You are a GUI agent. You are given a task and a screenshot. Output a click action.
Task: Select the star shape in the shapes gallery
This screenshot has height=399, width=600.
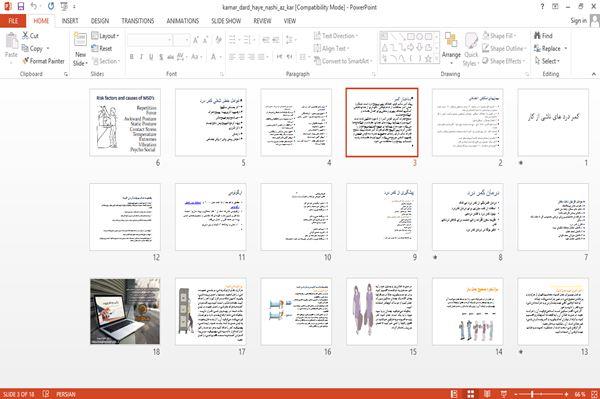[x=428, y=59]
